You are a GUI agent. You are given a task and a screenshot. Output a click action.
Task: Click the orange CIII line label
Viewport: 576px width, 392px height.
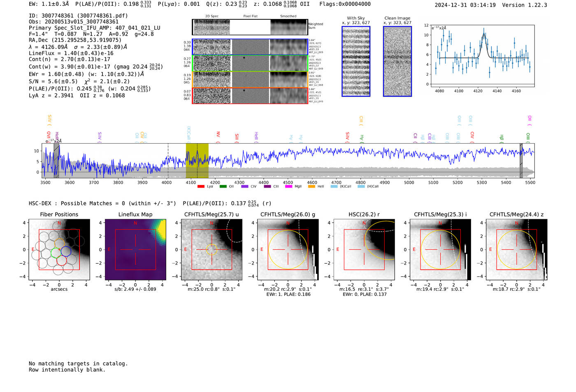point(361,121)
